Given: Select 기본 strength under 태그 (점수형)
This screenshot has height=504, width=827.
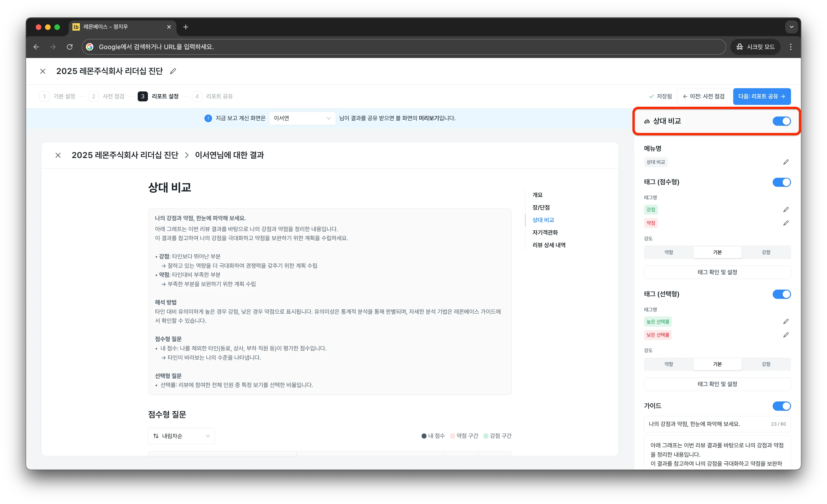Looking at the screenshot, I should pos(717,252).
